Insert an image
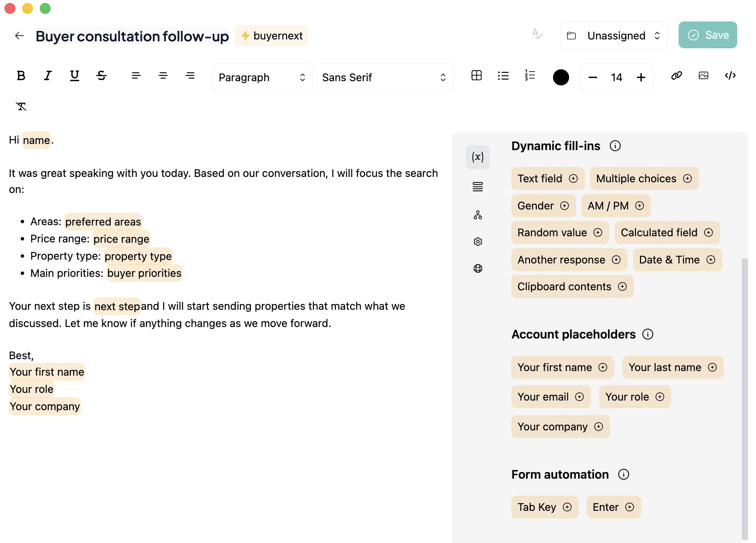Viewport: 756px width, 543px height. tap(704, 76)
